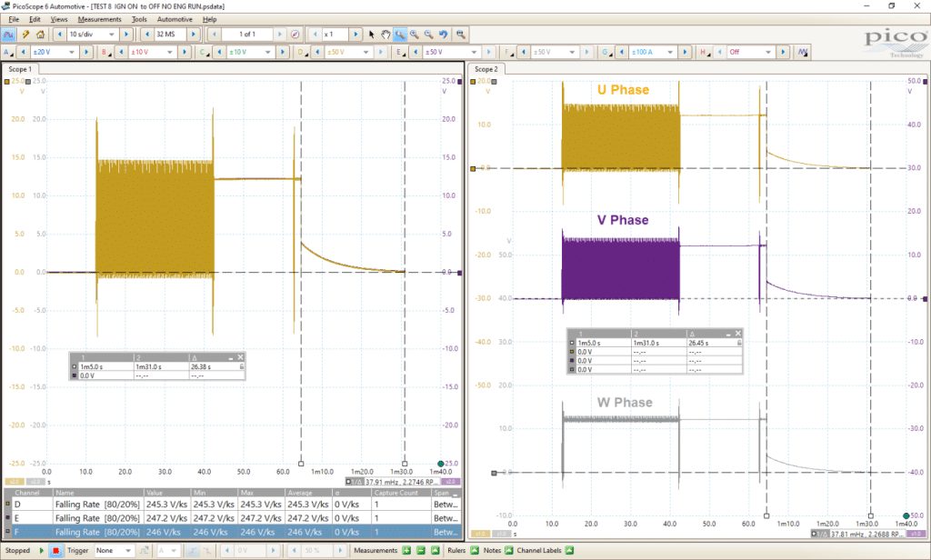Click the auto setup lightning icon

[x=25, y=35]
